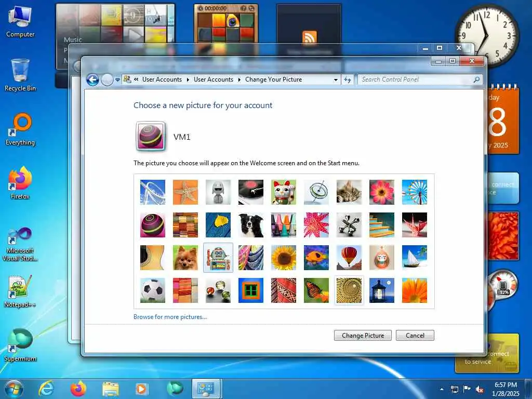Launch Supermium desktop shortcut

(20, 345)
